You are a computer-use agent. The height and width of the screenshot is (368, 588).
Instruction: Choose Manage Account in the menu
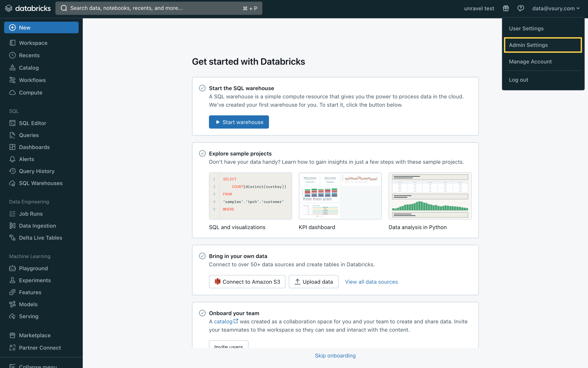543,62
